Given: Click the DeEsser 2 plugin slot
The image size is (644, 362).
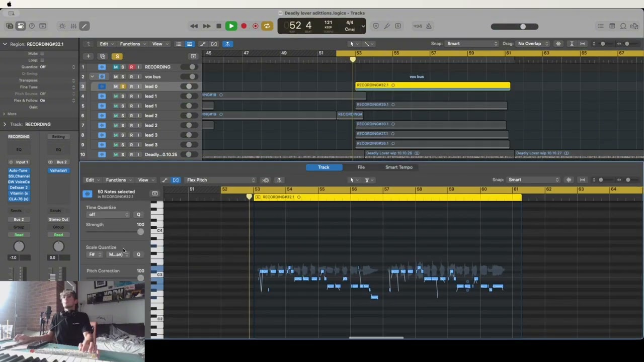Looking at the screenshot, I should 19,188.
